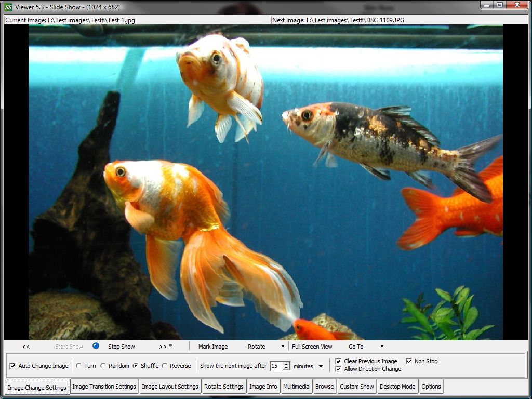Click the Go To button
This screenshot has height=399, width=532.
click(x=356, y=347)
